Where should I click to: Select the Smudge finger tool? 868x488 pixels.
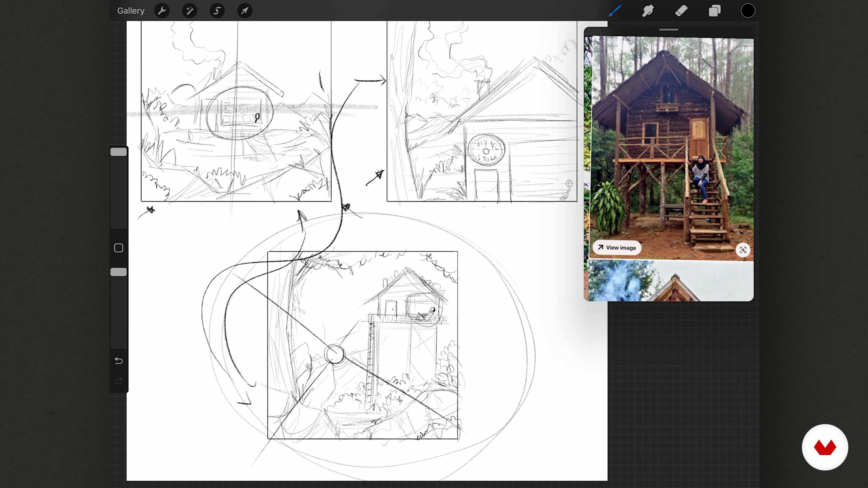click(x=648, y=11)
